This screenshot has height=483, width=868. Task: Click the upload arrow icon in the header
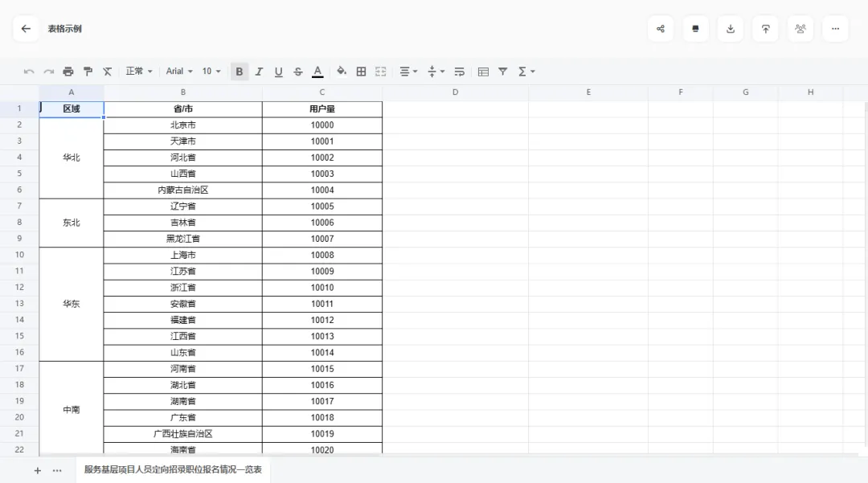[x=766, y=29]
